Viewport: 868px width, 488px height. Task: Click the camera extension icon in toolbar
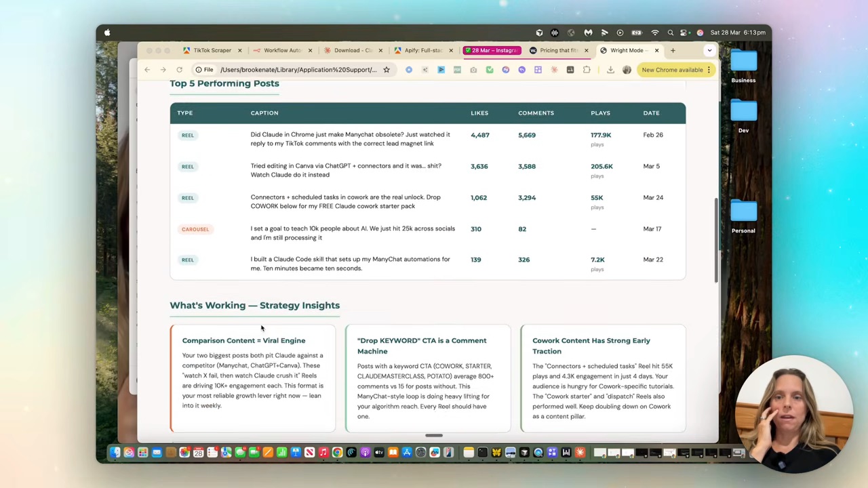click(x=473, y=70)
